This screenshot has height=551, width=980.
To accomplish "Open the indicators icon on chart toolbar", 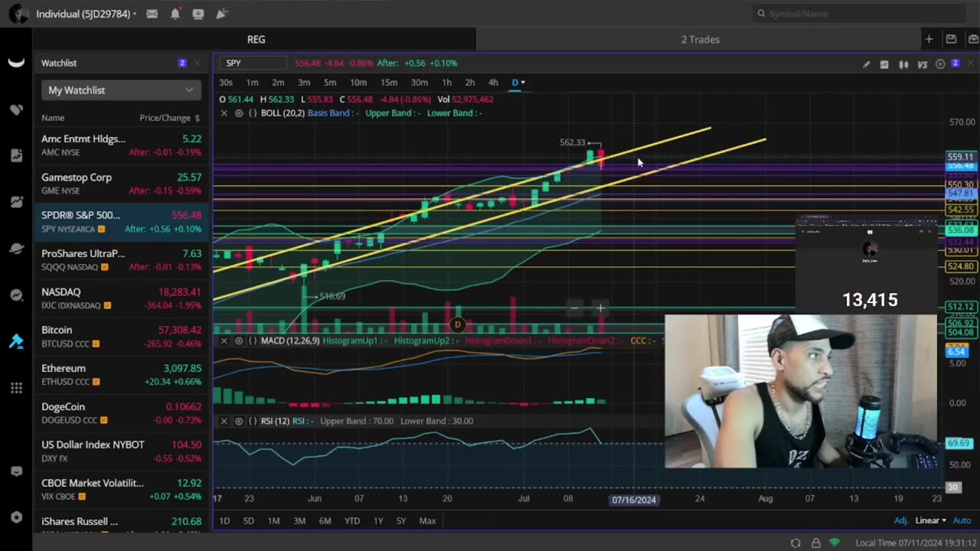I will [884, 64].
